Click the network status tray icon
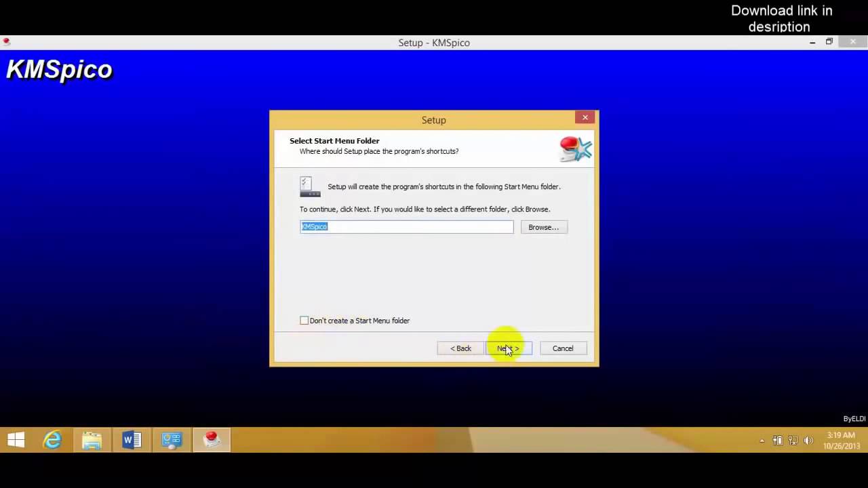 [x=793, y=441]
